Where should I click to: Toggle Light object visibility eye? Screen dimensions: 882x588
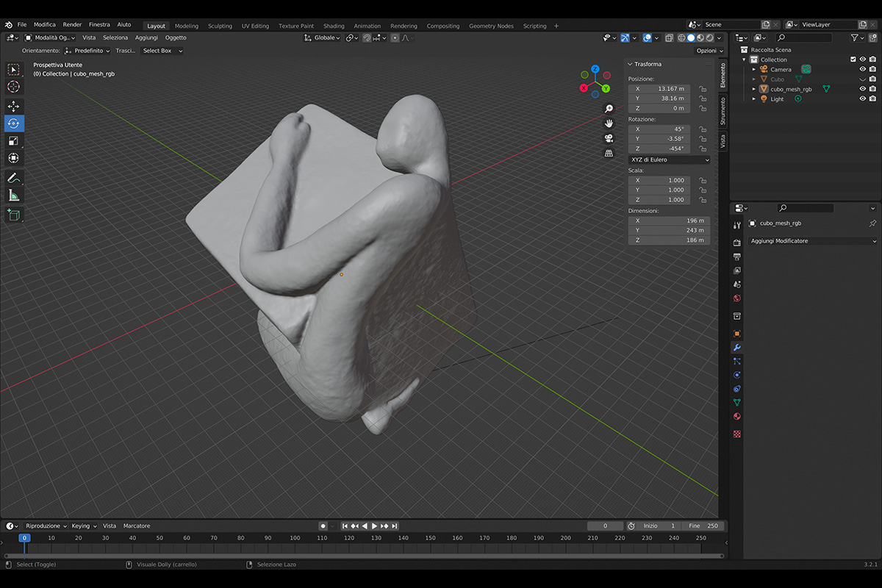tap(863, 98)
